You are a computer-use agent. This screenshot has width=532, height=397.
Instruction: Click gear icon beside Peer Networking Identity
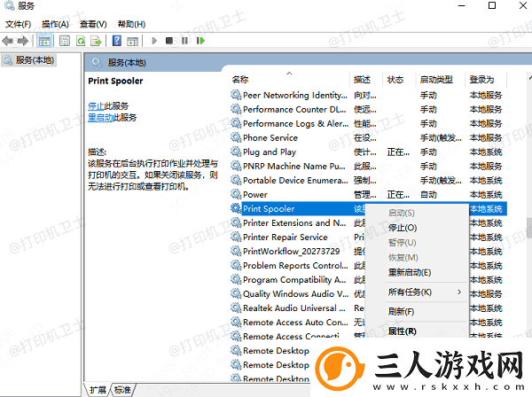click(x=236, y=95)
